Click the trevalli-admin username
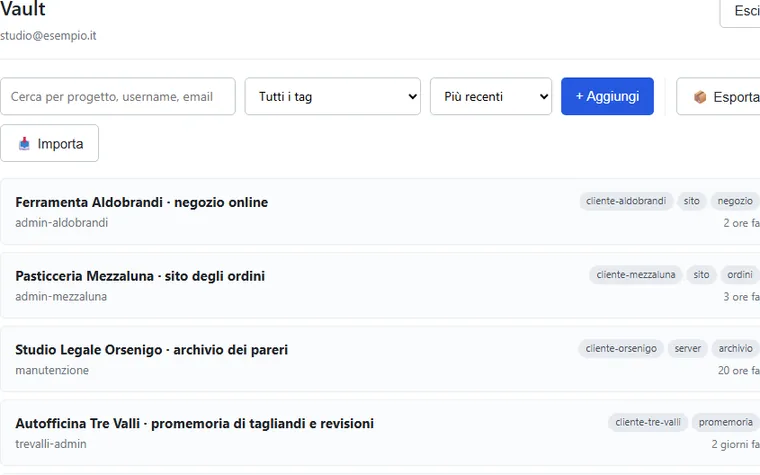 pyautogui.click(x=51, y=444)
